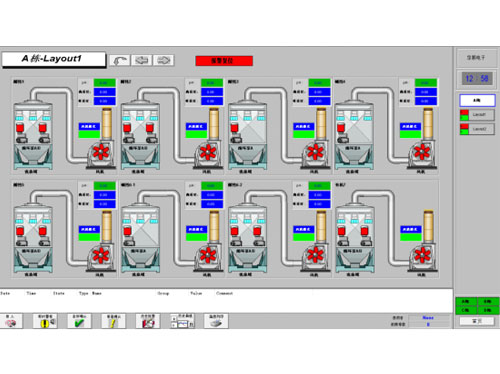Click the yellow exclamation alarm icon
Viewport: 500px width, 374px height.
click(45, 321)
